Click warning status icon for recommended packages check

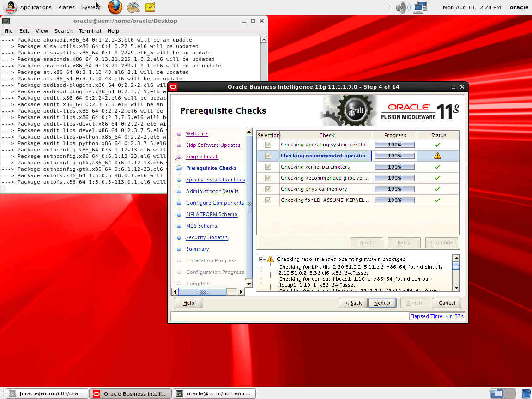(437, 156)
